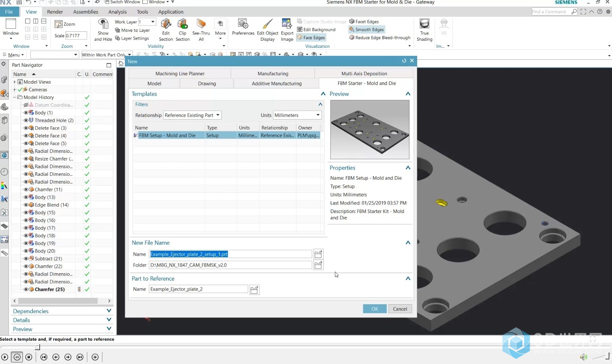
Task: Click Part Navigator horizontal scrollbar
Action: pyautogui.click(x=58, y=301)
